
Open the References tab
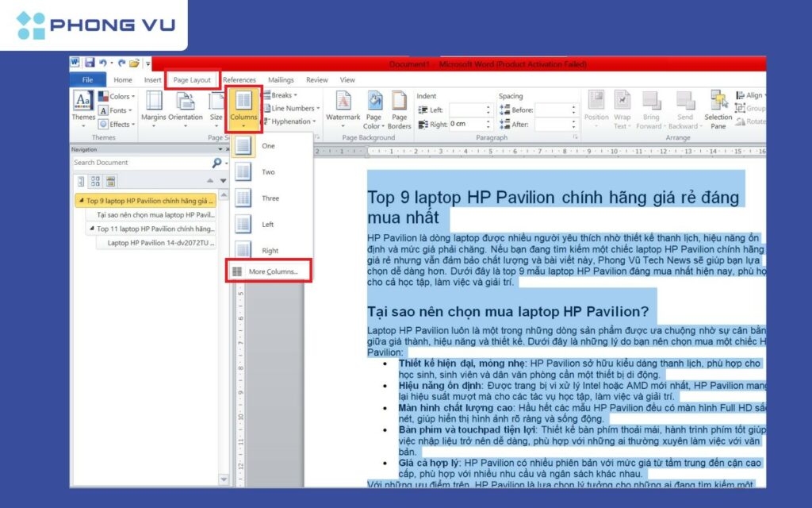tap(239, 80)
